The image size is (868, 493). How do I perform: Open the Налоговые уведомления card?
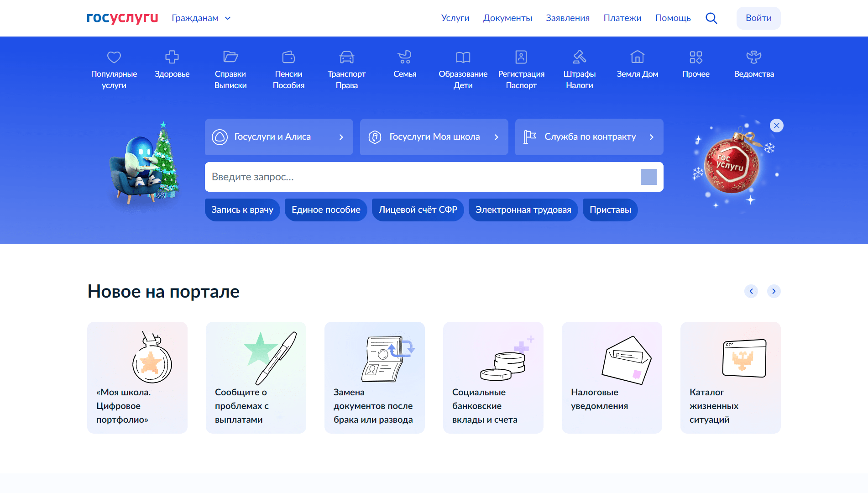click(612, 378)
